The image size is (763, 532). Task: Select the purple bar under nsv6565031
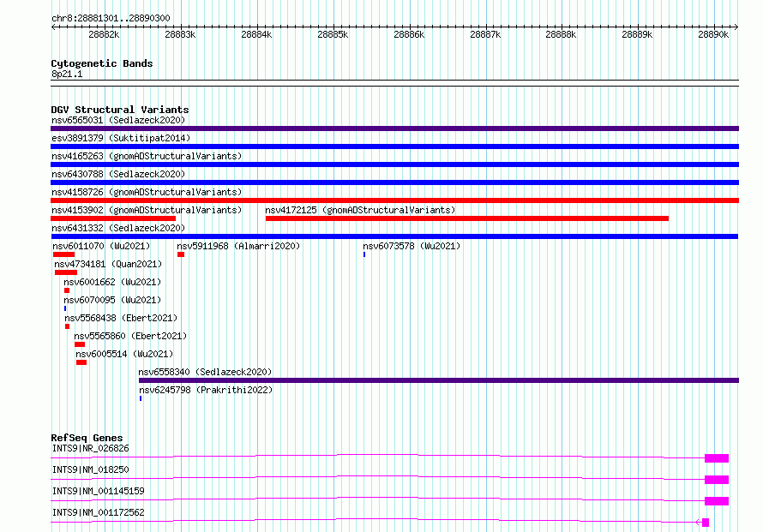pos(394,129)
